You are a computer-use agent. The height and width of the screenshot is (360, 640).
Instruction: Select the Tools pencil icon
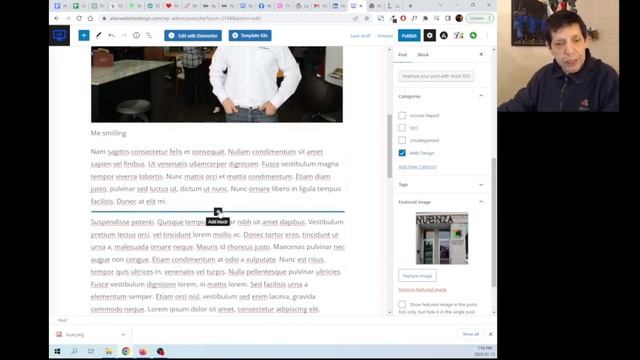(x=98, y=36)
